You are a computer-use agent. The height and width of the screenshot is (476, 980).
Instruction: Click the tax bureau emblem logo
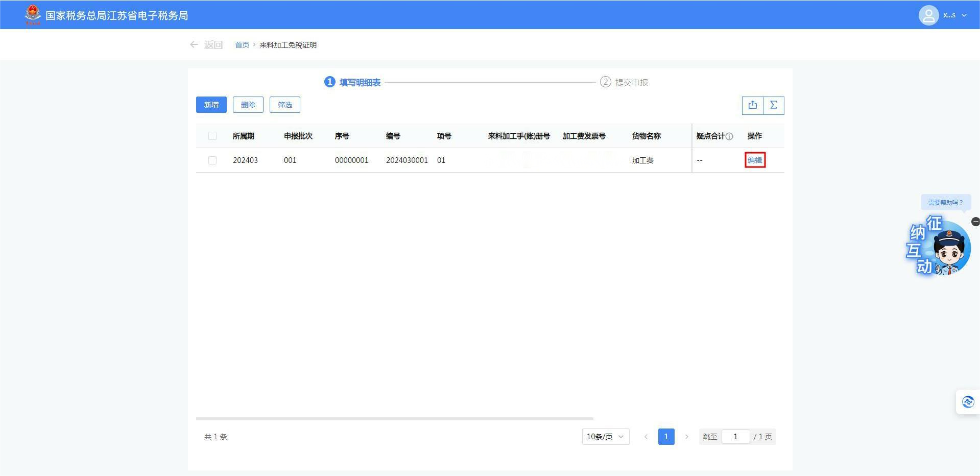[33, 14]
